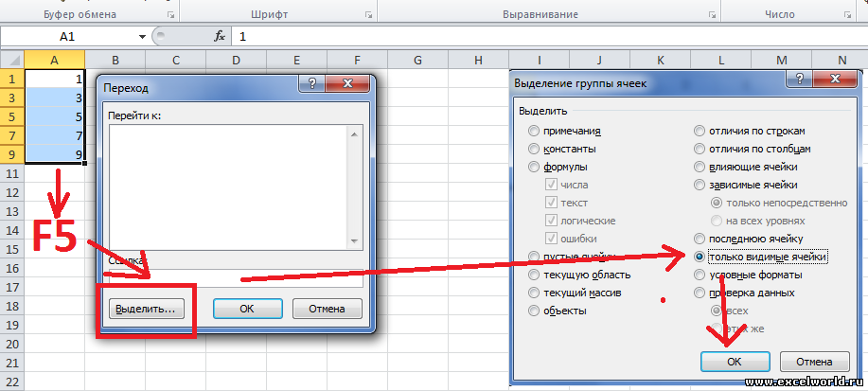This screenshot has width=868, height=391.
Task: Open the Name Box dropdown arrow
Action: point(142,37)
